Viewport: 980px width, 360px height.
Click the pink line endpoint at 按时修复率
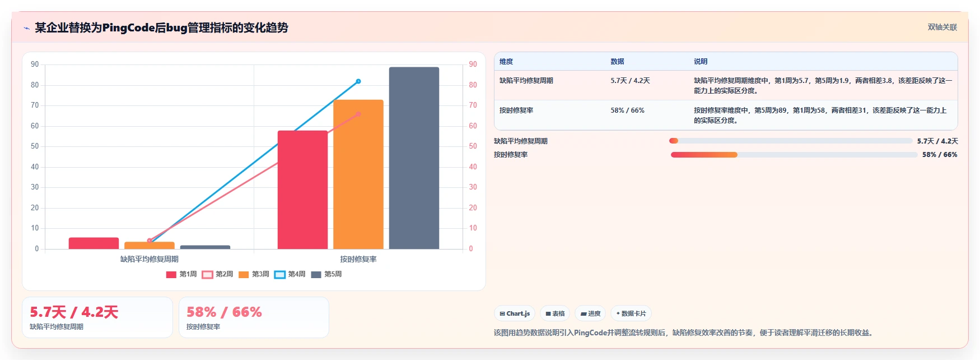pos(358,114)
